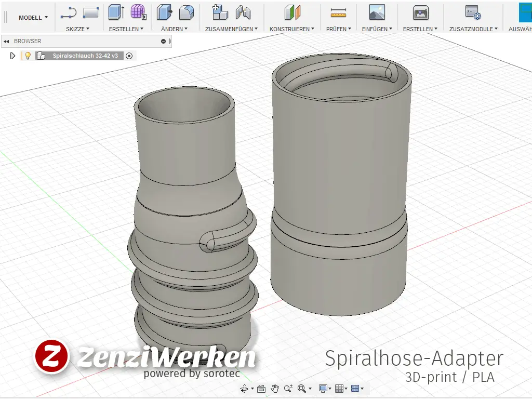
Task: Click the Zoom Window magnifier icon
Action: coord(302,389)
